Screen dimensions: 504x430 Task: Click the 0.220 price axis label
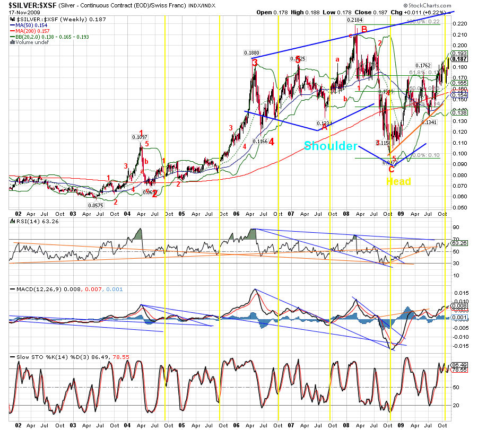(x=459, y=23)
